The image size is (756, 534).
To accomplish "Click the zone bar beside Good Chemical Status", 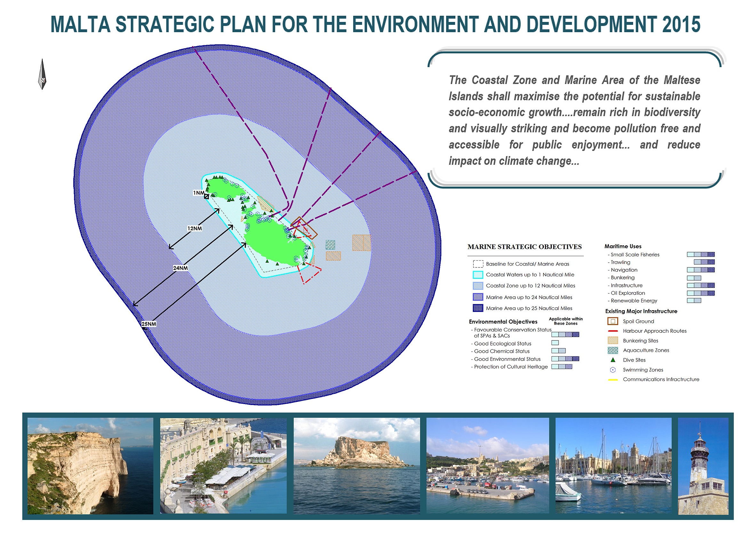I will [559, 351].
